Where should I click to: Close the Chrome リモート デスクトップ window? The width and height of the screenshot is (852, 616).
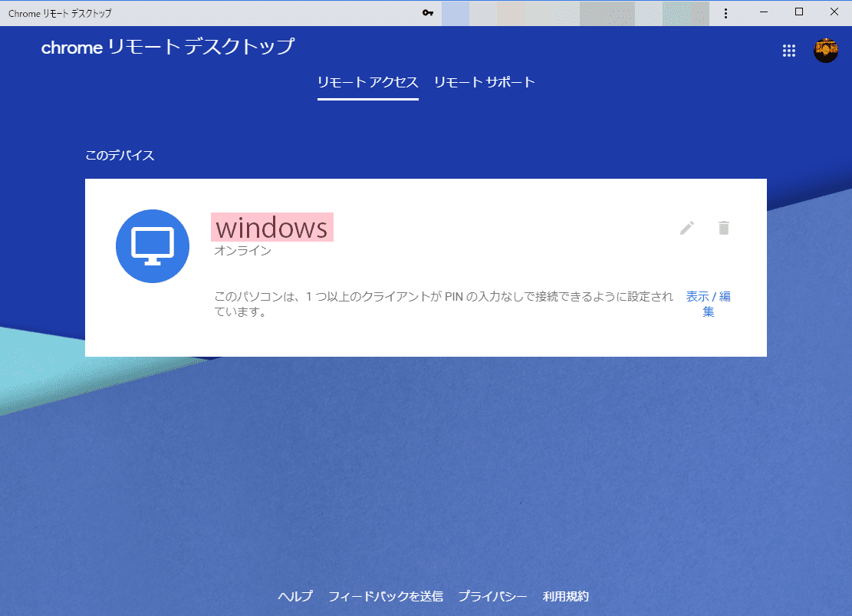pos(834,12)
